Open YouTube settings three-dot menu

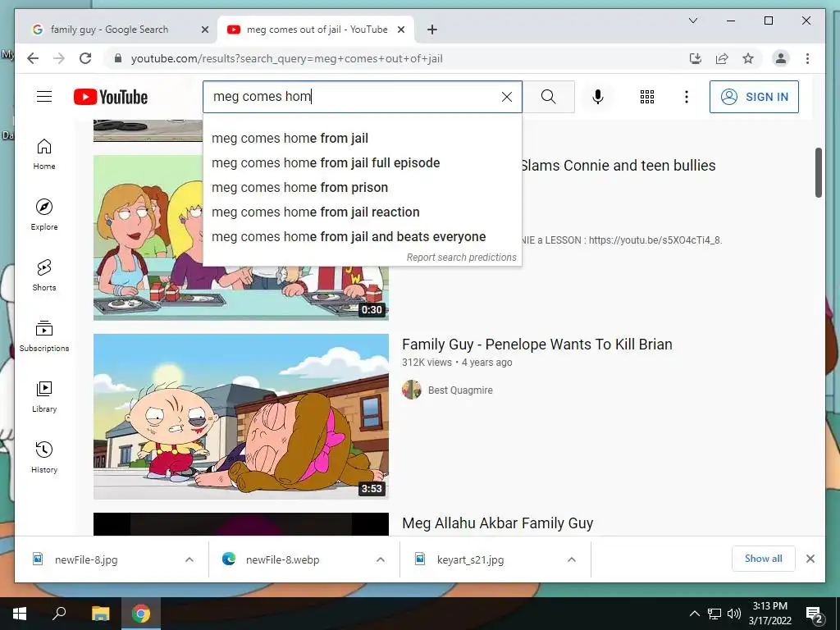687,97
